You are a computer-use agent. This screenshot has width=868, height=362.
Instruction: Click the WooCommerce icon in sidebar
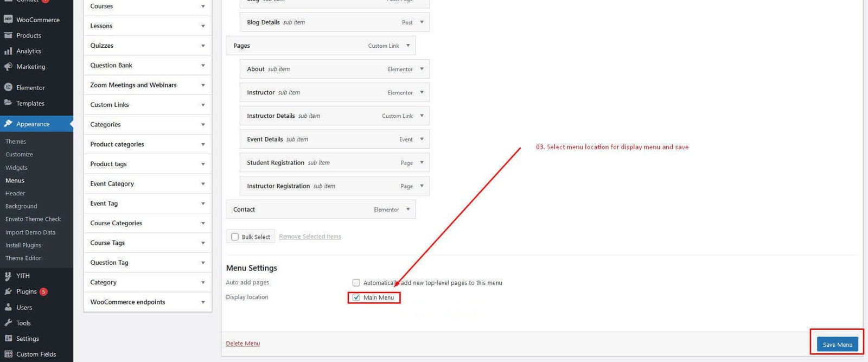point(8,20)
